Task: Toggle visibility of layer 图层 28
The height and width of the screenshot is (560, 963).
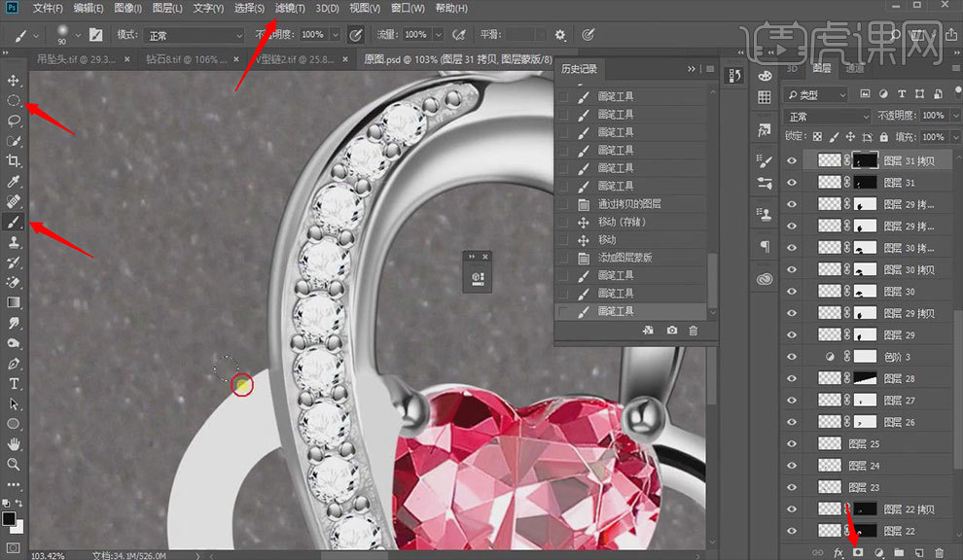Action: 792,378
